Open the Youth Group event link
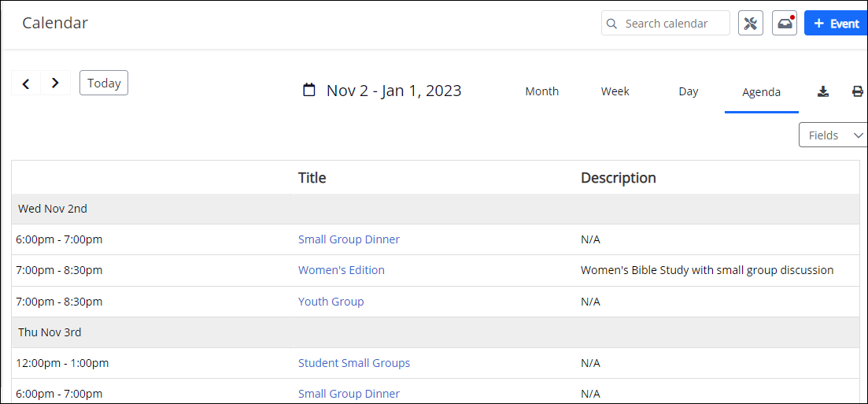 click(331, 302)
